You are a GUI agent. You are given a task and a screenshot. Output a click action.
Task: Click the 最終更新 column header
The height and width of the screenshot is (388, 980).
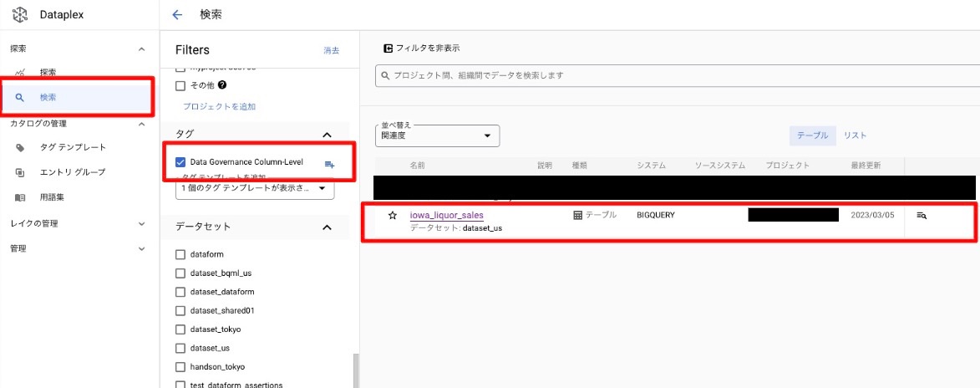tap(866, 166)
